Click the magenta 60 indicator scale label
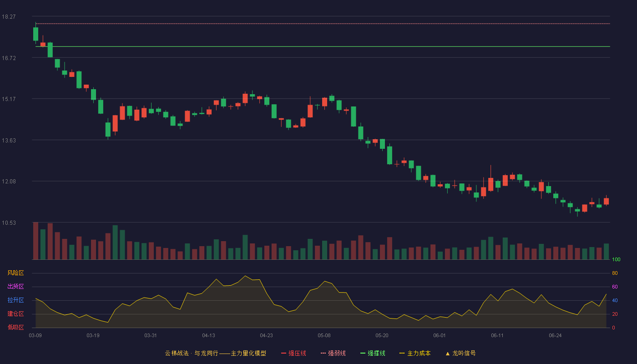This screenshot has width=637, height=364. [615, 287]
